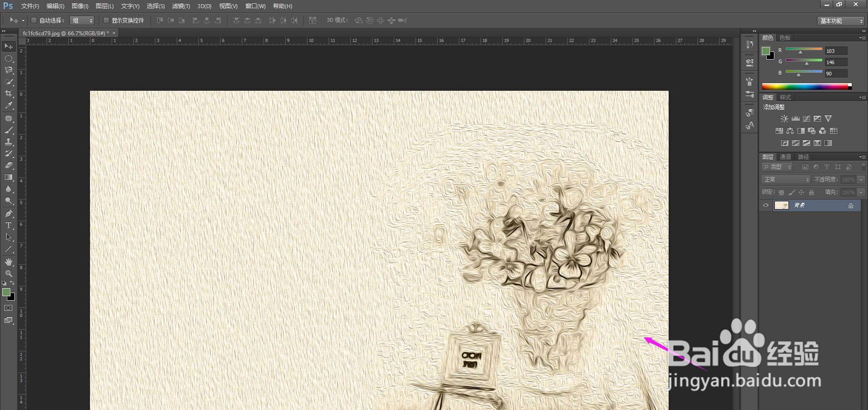Select the Blur tool
Image resolution: width=868 pixels, height=410 pixels.
click(9, 189)
